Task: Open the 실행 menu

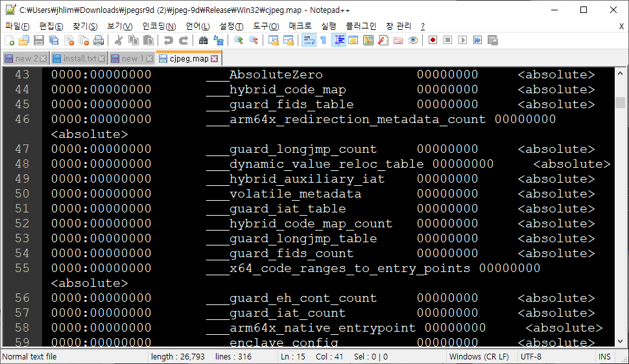Action: [329, 26]
